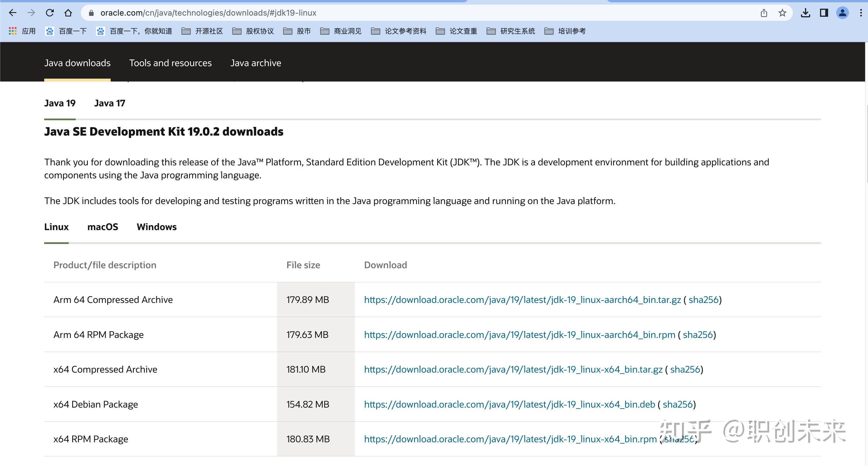
Task: Bookmark this page with star icon
Action: pos(782,13)
